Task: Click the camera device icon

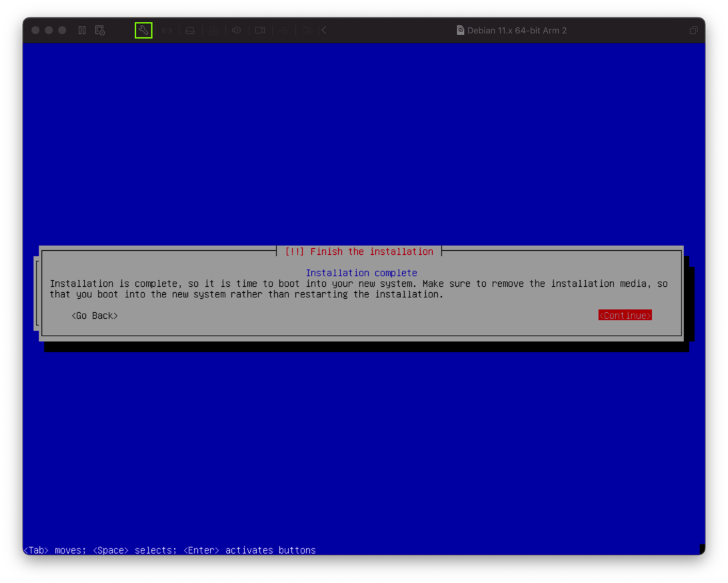Action: [260, 30]
